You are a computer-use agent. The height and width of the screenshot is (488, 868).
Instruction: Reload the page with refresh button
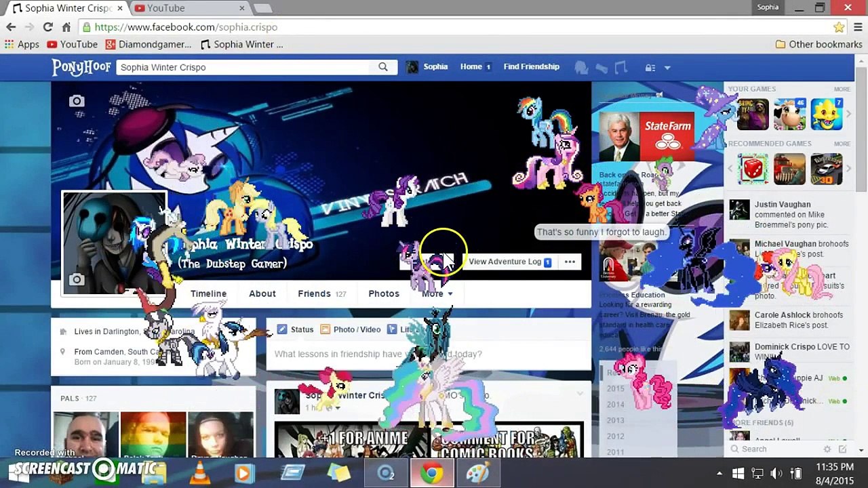click(x=47, y=27)
